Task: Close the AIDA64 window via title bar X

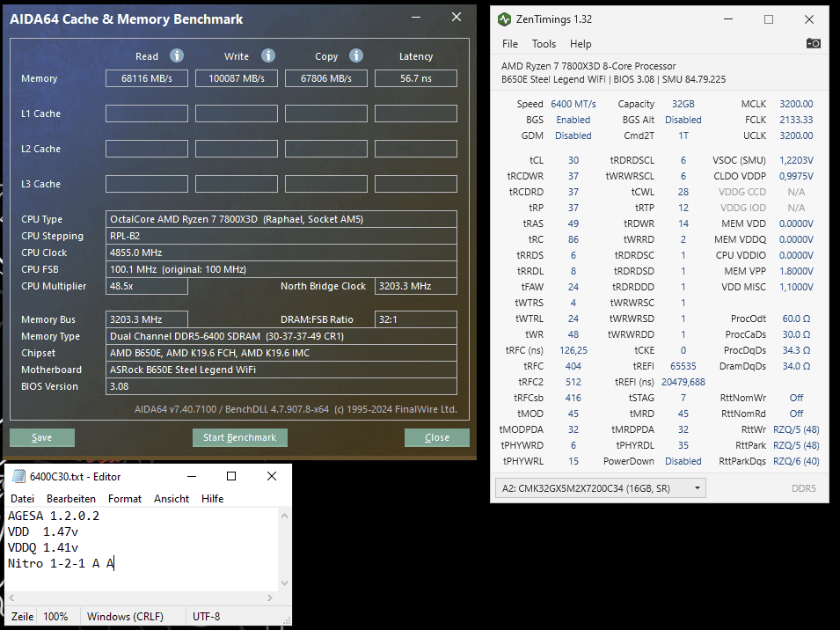Action: (x=457, y=17)
